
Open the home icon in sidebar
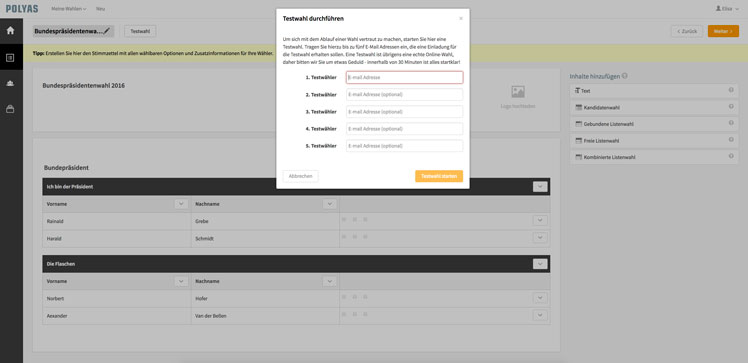10,31
